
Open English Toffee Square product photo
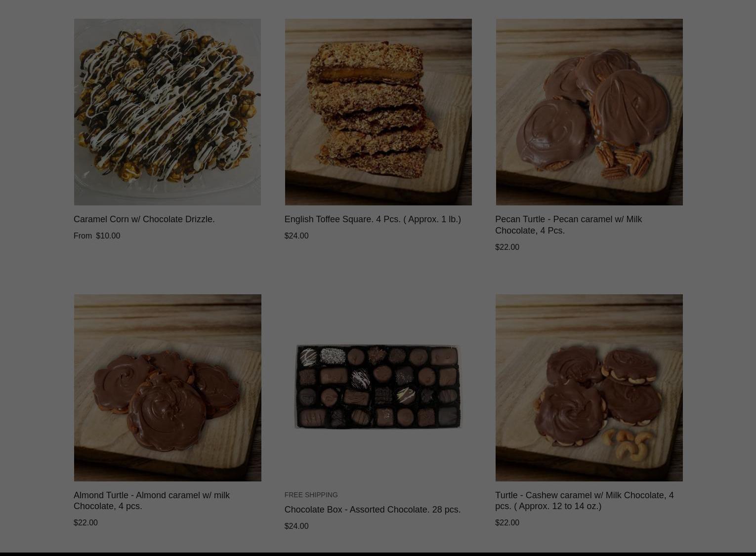pyautogui.click(x=378, y=112)
